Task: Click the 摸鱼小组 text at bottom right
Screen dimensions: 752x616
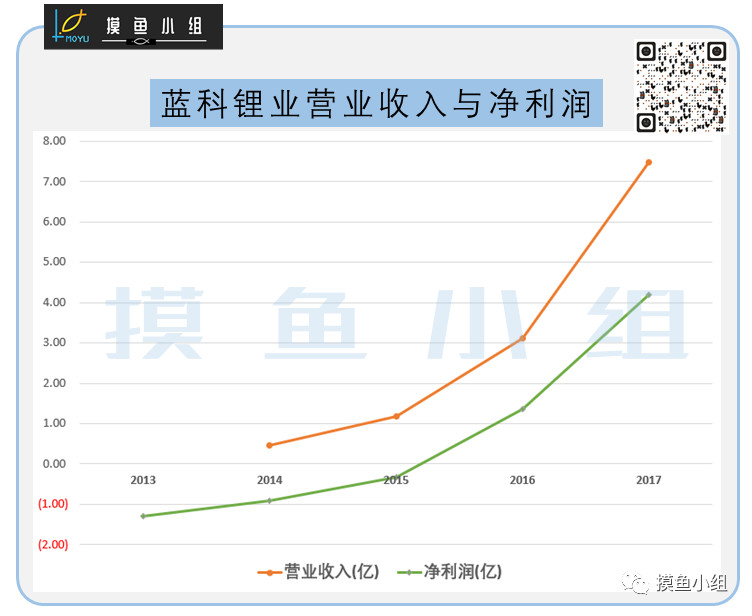Action: coord(692,583)
